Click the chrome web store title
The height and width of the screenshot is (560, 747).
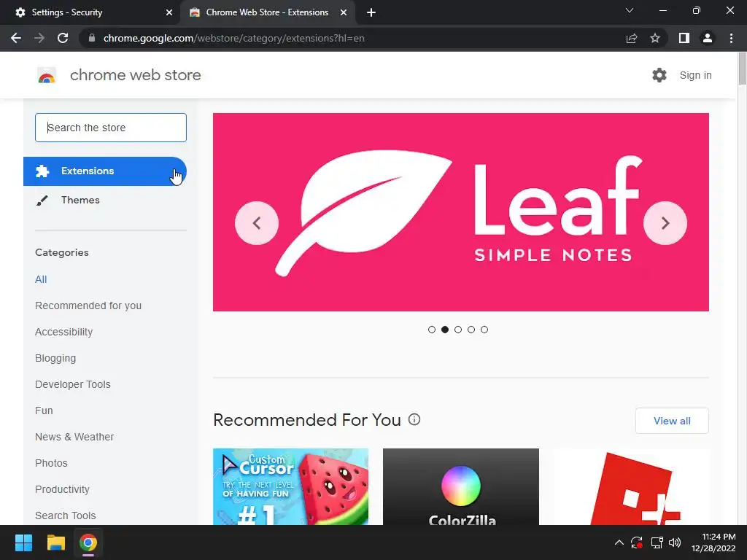pos(135,75)
